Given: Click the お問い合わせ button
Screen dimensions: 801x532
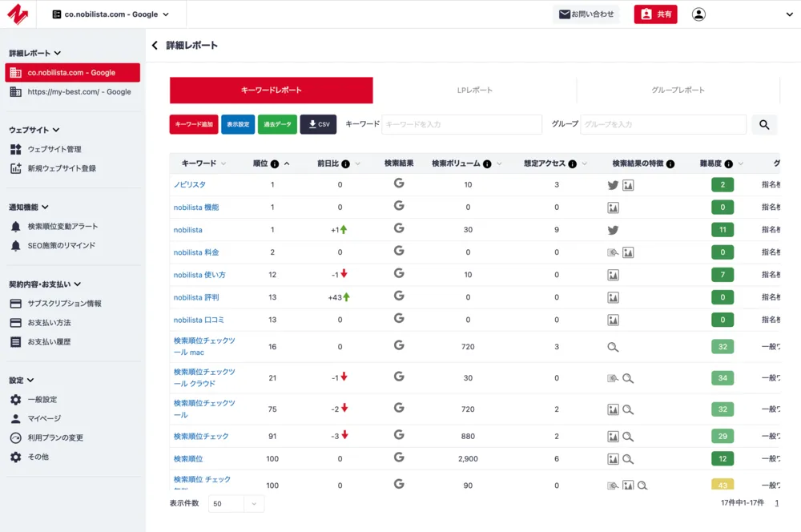Looking at the screenshot, I should pyautogui.click(x=586, y=14).
